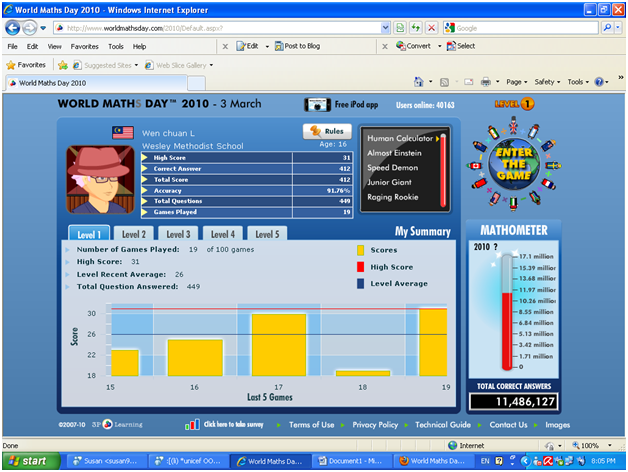Open the Help menu

[139, 46]
